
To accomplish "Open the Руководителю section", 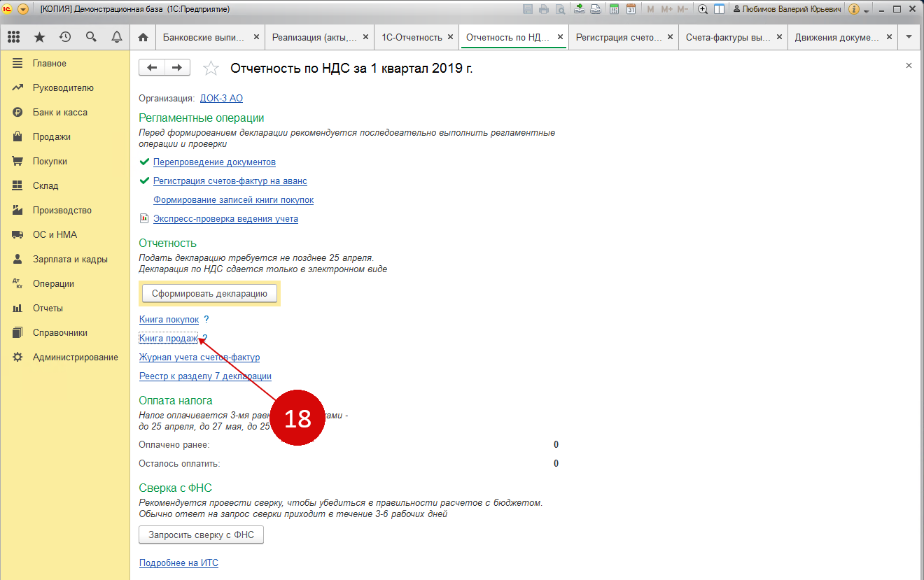I will click(65, 88).
